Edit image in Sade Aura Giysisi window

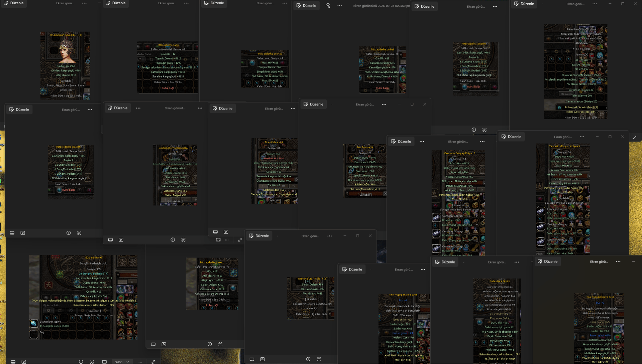445,262
